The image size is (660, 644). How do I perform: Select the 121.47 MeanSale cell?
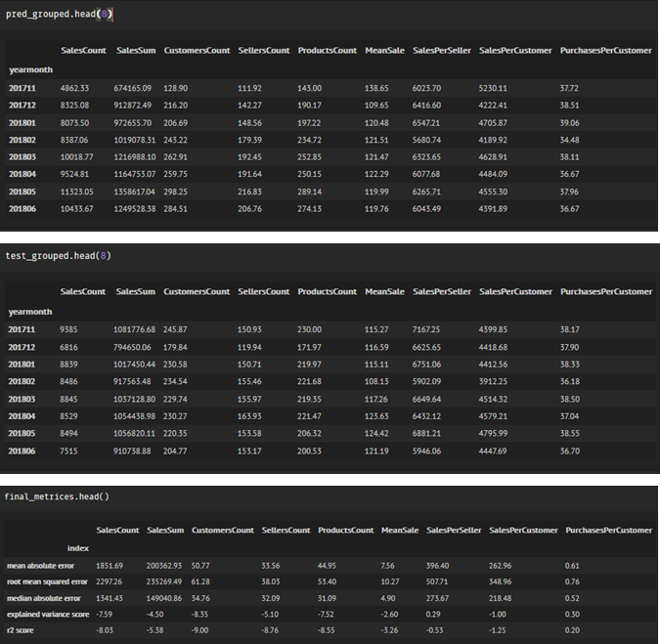tap(376, 157)
